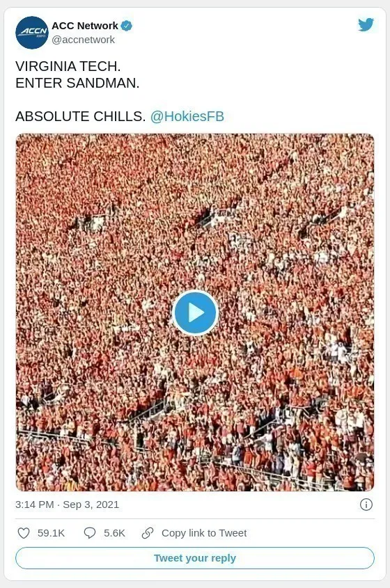Click the blue verified badge

coord(127,26)
